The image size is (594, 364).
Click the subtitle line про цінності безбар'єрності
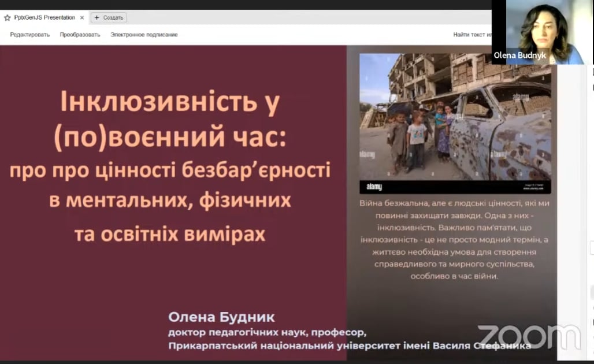170,171
